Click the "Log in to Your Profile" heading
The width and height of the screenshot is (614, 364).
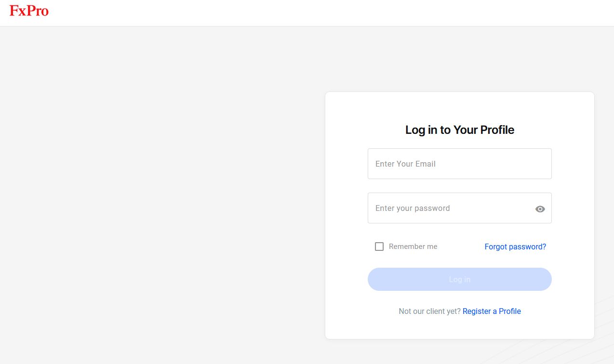[x=459, y=130]
